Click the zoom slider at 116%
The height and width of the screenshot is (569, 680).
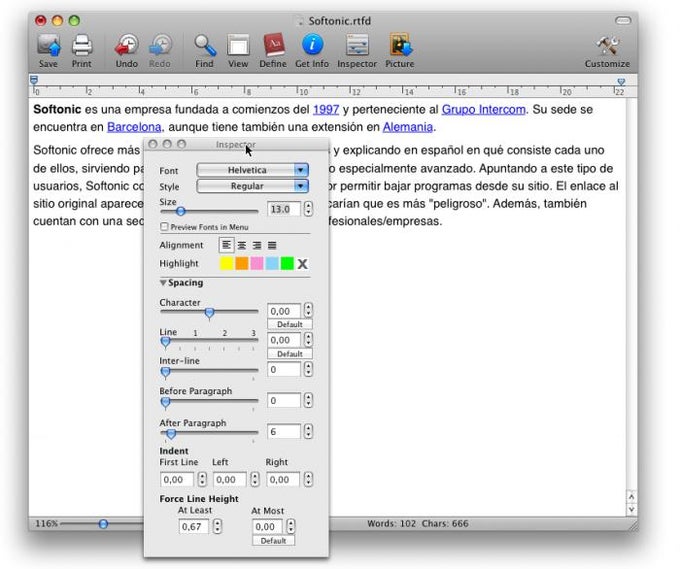(103, 524)
